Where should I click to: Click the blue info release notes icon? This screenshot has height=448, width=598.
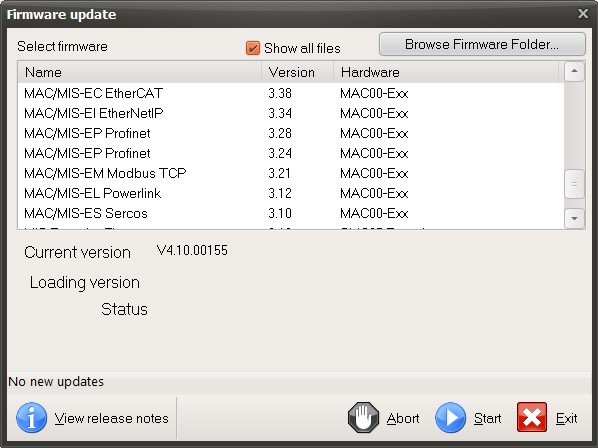click(32, 417)
